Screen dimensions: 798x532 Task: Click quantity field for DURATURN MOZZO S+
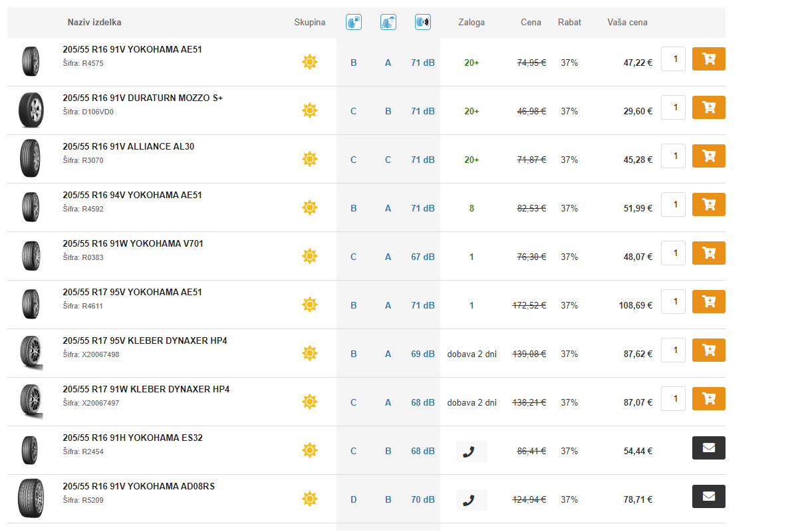tap(673, 107)
